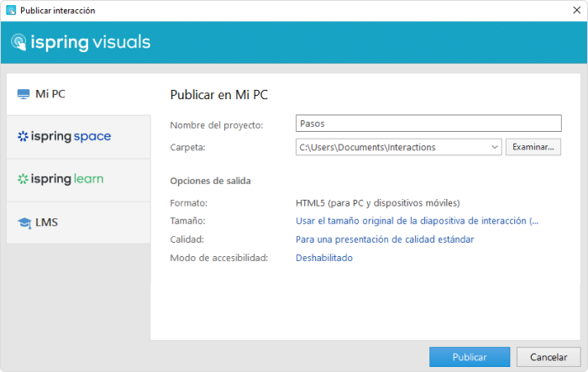Image resolution: width=588 pixels, height=372 pixels.
Task: Open the Calidad standard quality link
Action: (x=385, y=239)
